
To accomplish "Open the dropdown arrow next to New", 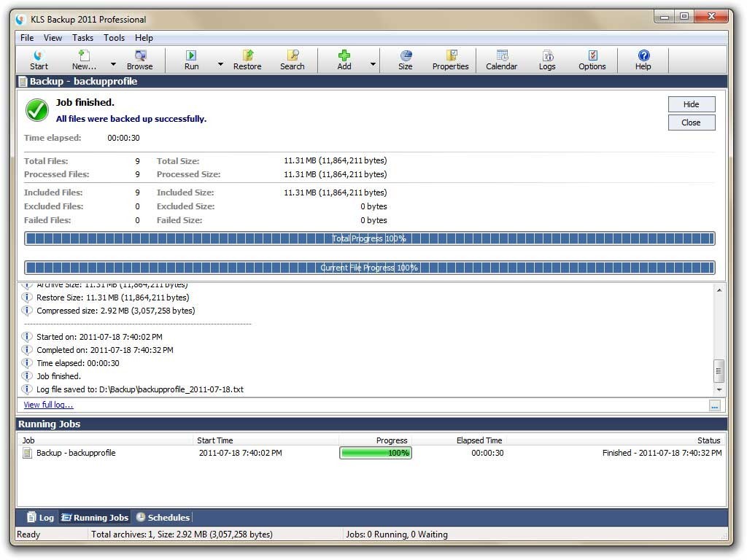I will point(113,64).
